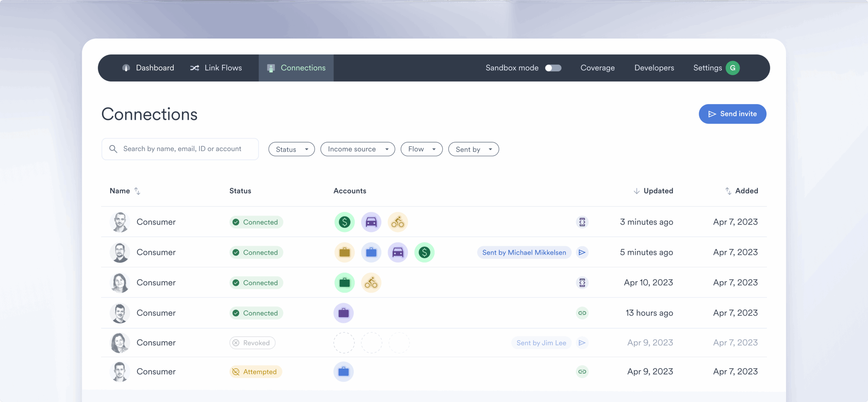
Task: Click the yellow briefcase icon in second row
Action: pos(344,252)
